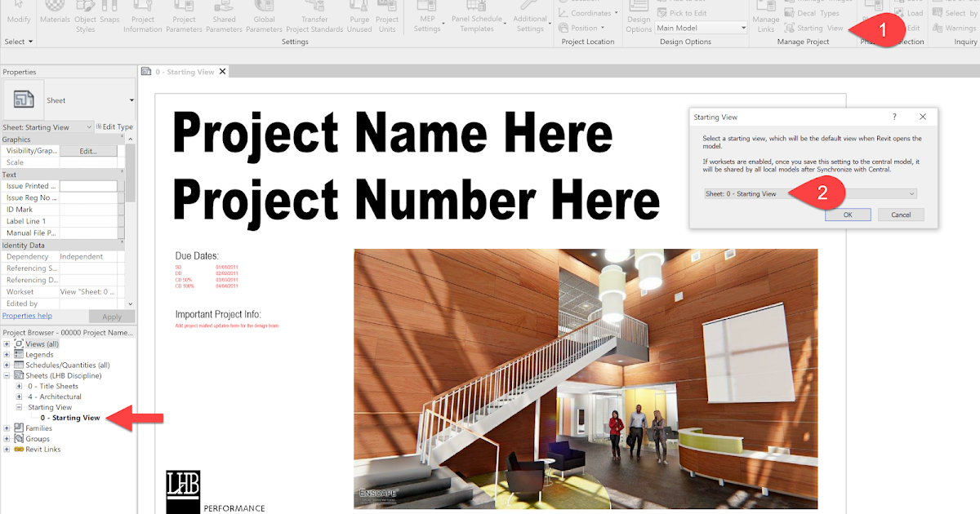Open the Properties help link
This screenshot has width=980, height=514.
tap(28, 316)
